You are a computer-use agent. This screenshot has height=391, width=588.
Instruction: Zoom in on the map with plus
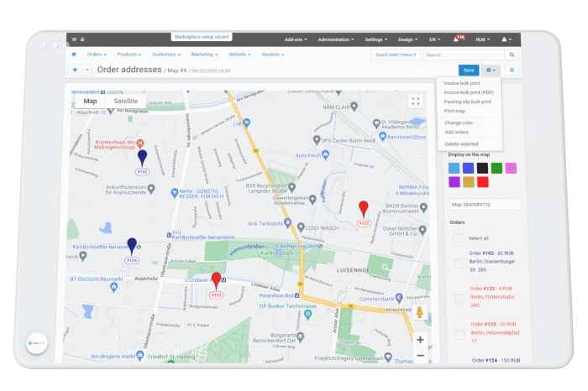420,340
